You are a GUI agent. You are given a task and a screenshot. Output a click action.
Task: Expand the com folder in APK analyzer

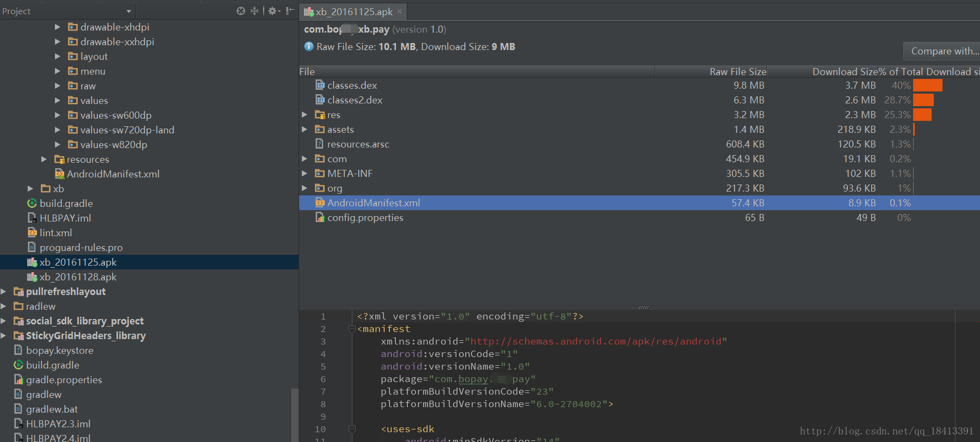click(305, 159)
